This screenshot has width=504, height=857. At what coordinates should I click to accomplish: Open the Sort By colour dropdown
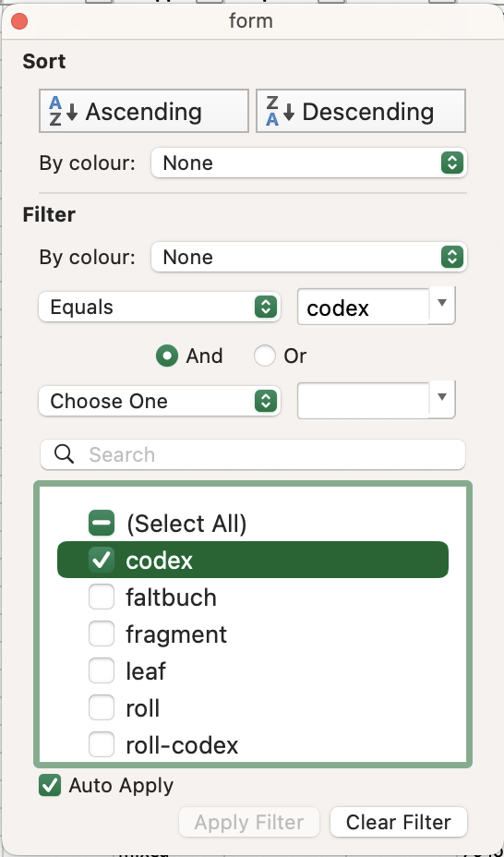[309, 163]
